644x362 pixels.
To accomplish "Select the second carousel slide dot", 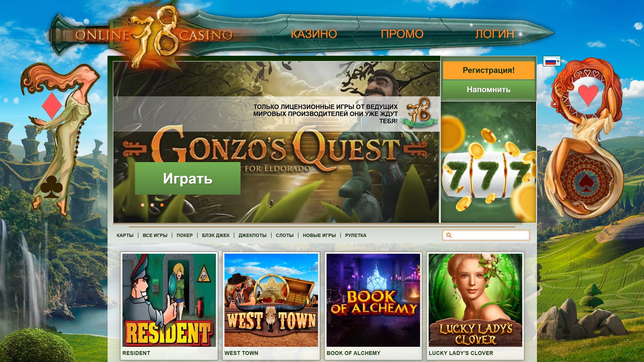I will tap(152, 205).
